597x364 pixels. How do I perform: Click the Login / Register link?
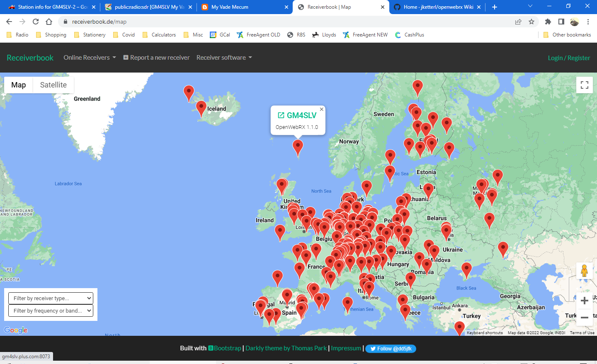pos(569,58)
